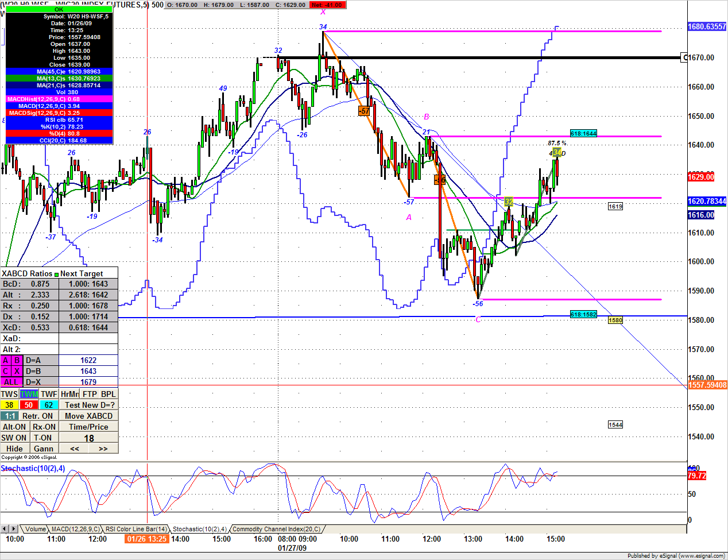The width and height of the screenshot is (728, 560).
Task: Toggle the SW ON setting
Action: tap(14, 438)
